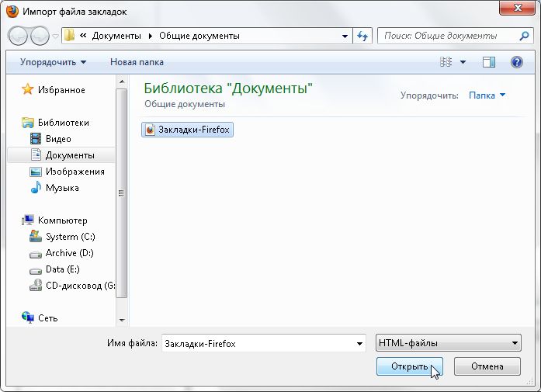This screenshot has width=541, height=392.
Task: Open the Видео library
Action: pyautogui.click(x=58, y=139)
